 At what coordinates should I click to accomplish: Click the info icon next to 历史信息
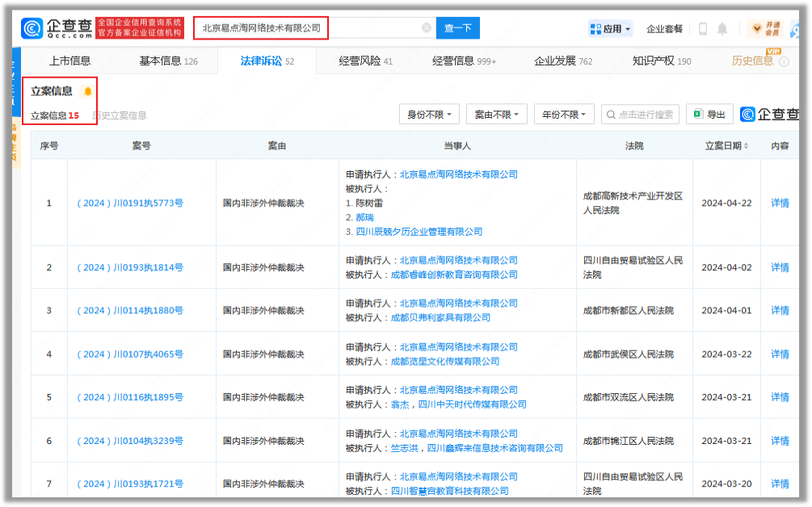(x=784, y=61)
